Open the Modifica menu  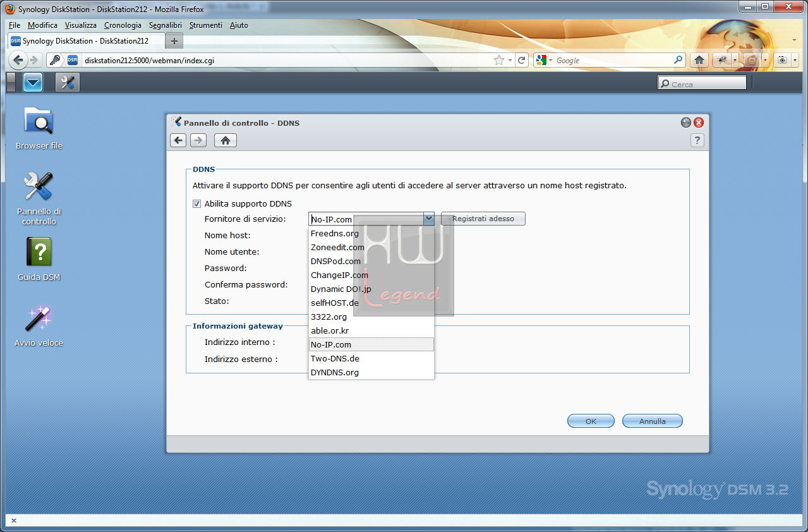tap(43, 25)
